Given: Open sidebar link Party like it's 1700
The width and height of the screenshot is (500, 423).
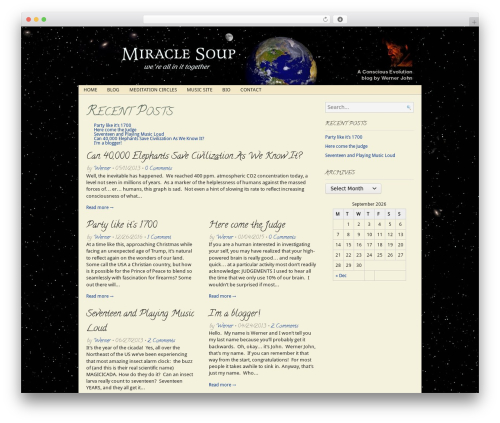Looking at the screenshot, I should click(x=343, y=137).
